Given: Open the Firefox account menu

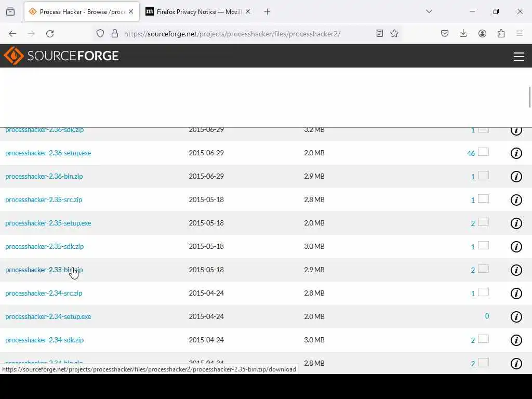Looking at the screenshot, I should click(482, 33).
